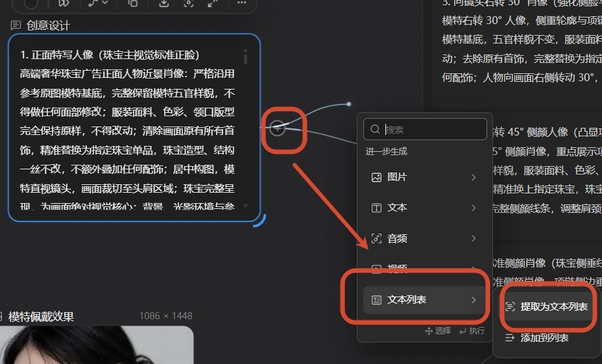The image size is (602, 364).
Task: Click the line starting 特直视镜头
Action: tap(127, 189)
